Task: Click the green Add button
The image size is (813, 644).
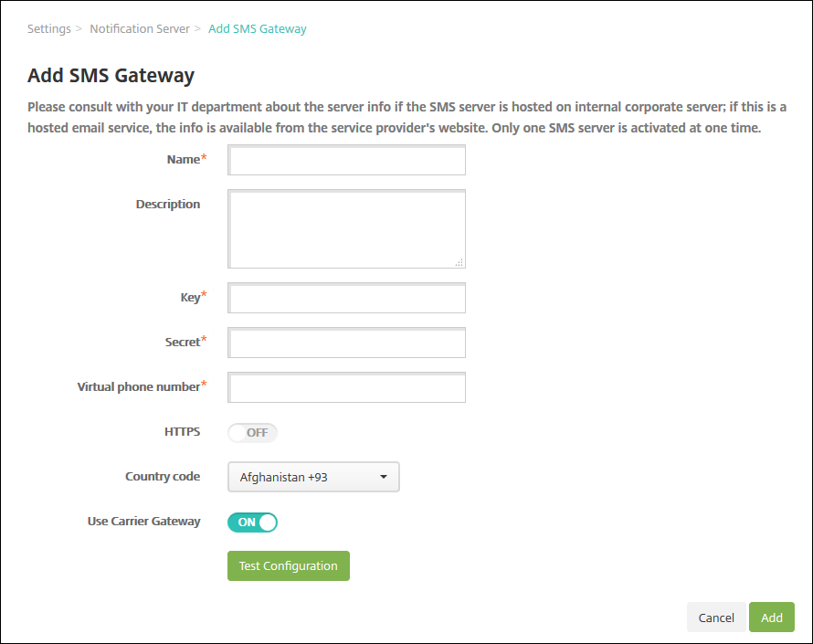Action: (772, 618)
